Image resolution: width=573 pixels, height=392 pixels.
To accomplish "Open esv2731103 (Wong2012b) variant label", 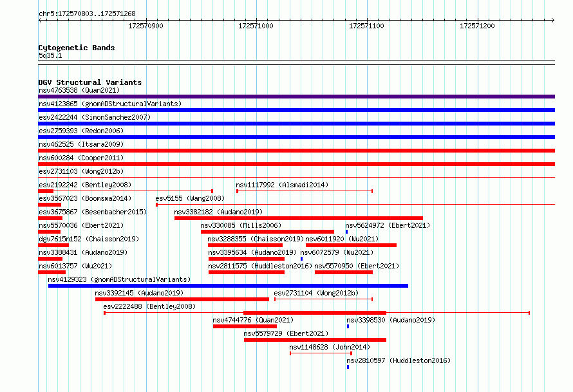I will (x=81, y=171).
